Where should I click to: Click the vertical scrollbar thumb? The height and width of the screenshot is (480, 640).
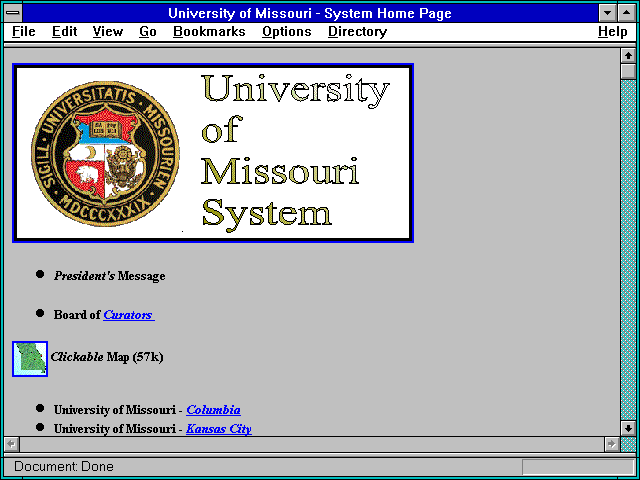628,71
